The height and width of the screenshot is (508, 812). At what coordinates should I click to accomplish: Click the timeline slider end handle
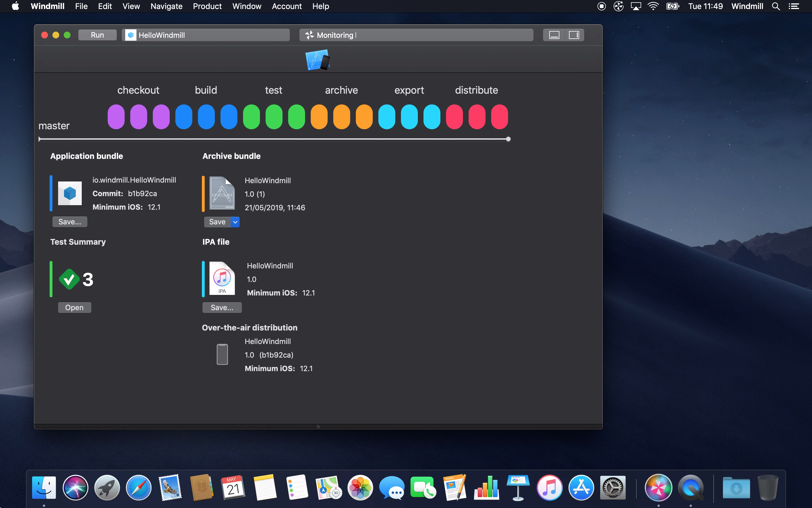tap(508, 139)
